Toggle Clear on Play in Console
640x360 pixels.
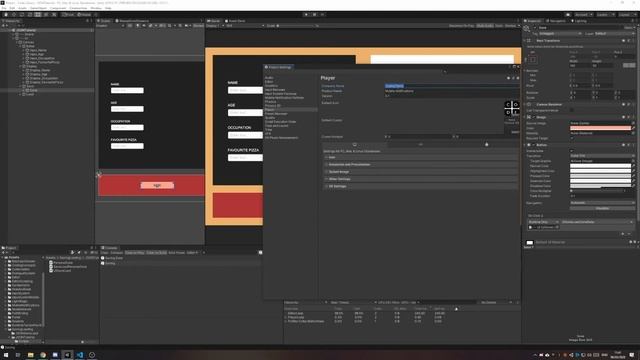(x=134, y=253)
